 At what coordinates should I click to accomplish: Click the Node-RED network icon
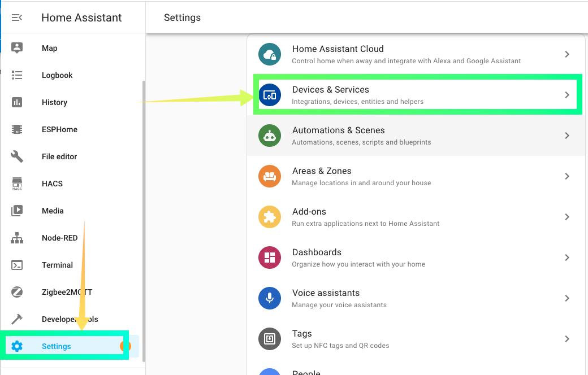[17, 238]
